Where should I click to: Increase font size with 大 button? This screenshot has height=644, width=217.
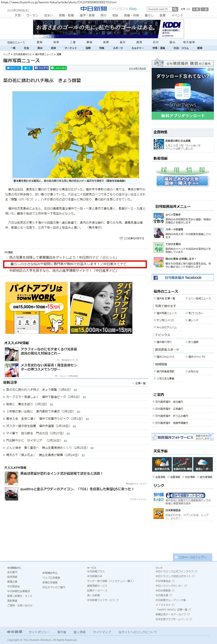pos(196,9)
